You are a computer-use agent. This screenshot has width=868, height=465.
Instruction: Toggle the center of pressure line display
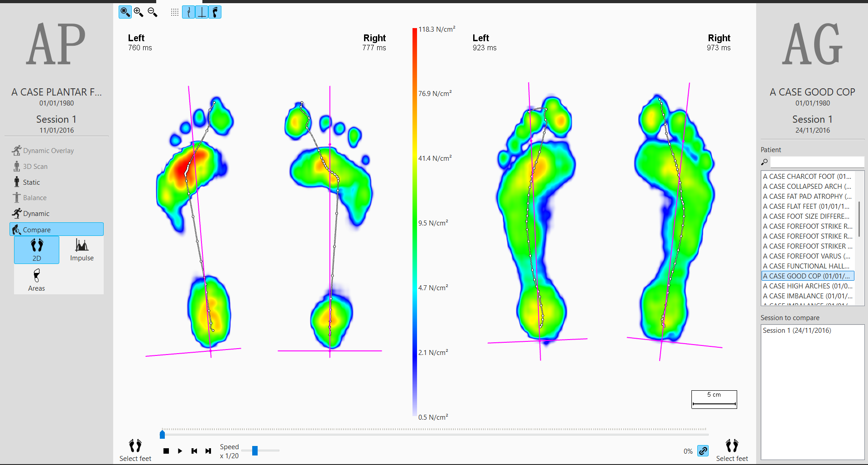[189, 12]
